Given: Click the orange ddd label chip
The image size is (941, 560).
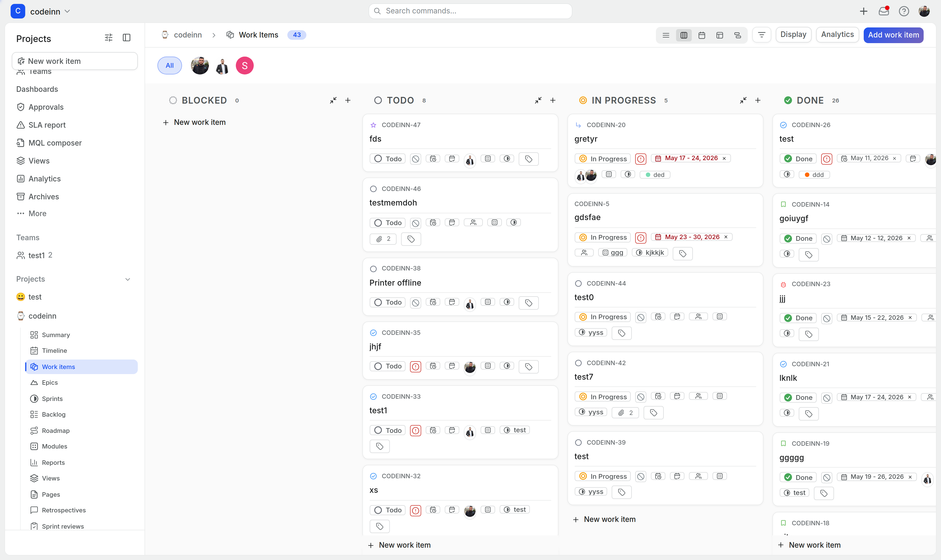Looking at the screenshot, I should [x=814, y=175].
